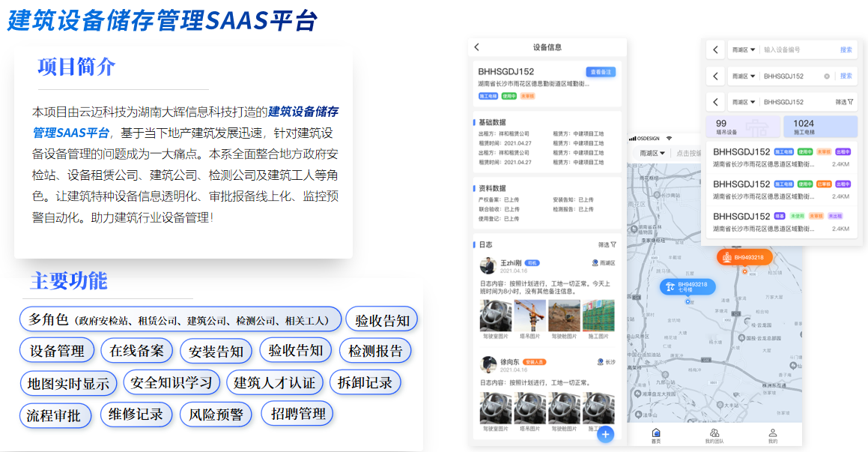Click the 安装人员 tag beside 徐向东
This screenshot has width=868, height=452.
[x=535, y=362]
